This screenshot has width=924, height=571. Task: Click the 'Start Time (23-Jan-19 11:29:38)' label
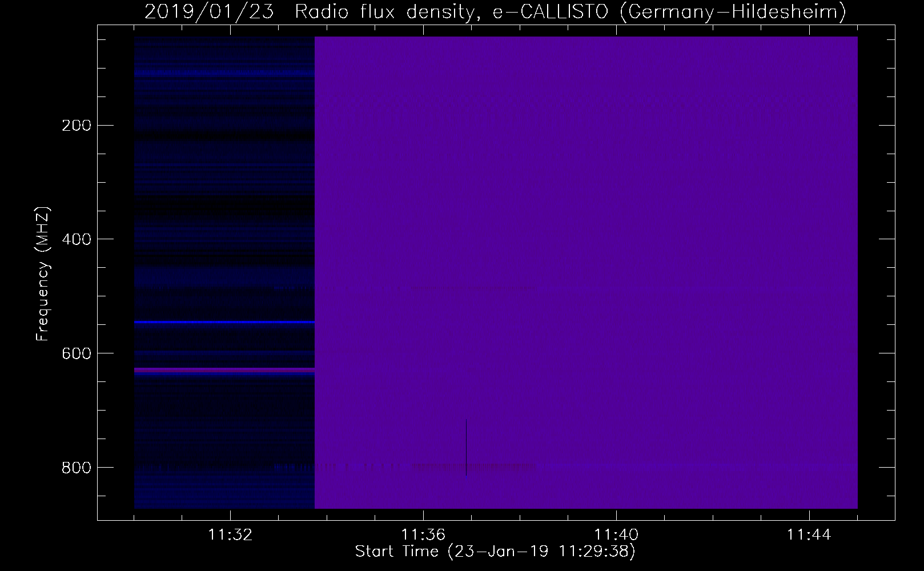(495, 552)
